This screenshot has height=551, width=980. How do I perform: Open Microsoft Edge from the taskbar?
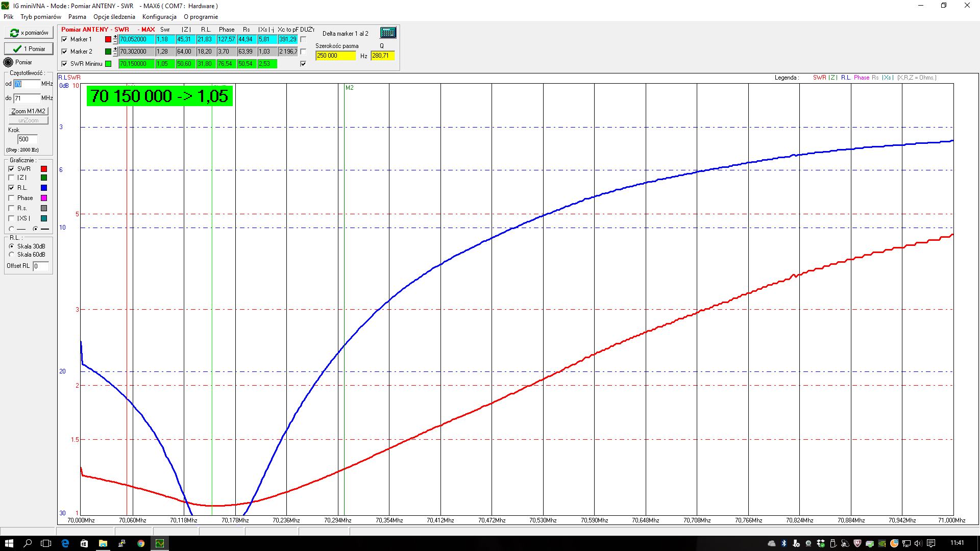65,543
